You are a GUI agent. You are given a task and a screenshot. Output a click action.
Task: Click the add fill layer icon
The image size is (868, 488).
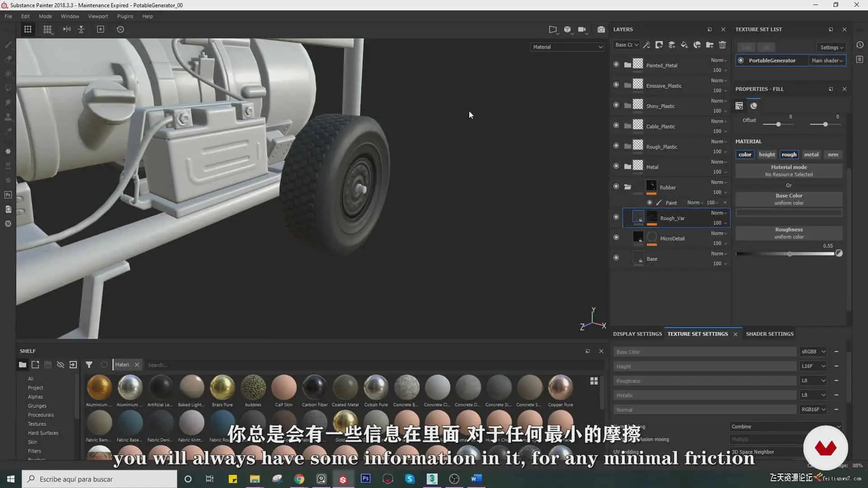tap(684, 45)
